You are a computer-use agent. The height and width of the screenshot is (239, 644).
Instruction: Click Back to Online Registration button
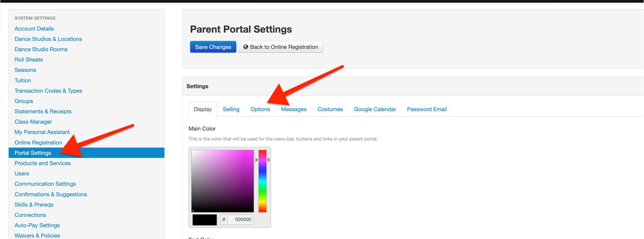pos(280,47)
